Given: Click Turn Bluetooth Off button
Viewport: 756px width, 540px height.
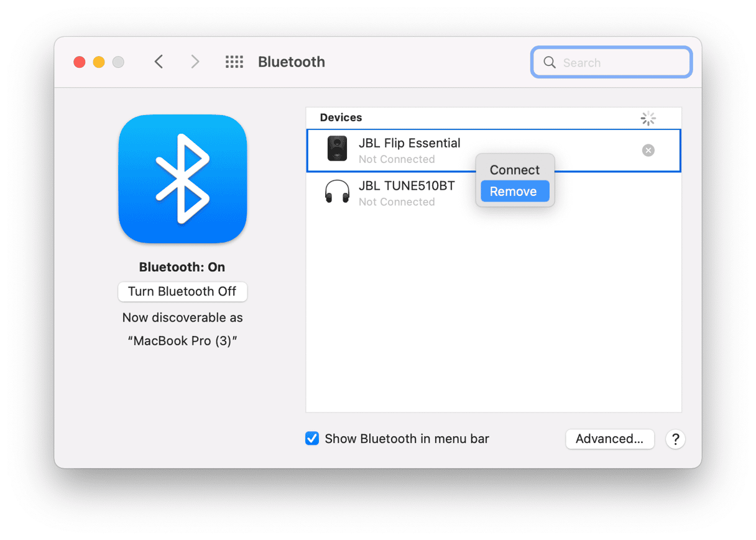Looking at the screenshot, I should pyautogui.click(x=182, y=292).
